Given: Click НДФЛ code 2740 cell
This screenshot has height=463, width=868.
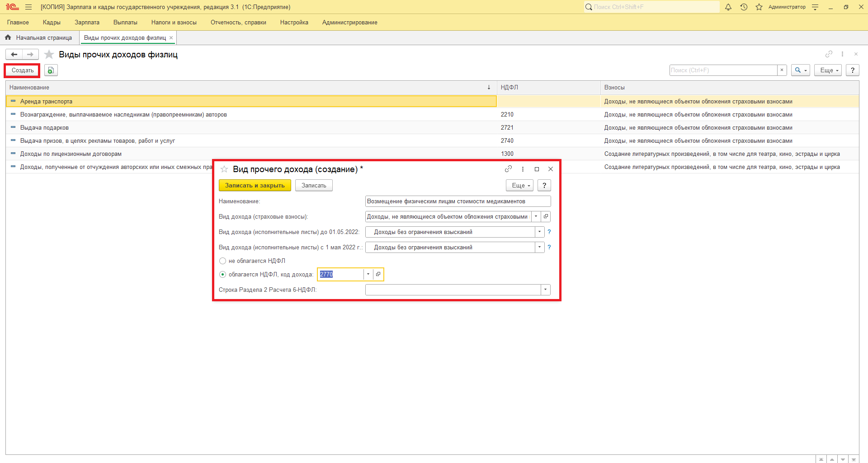Looking at the screenshot, I should point(548,140).
